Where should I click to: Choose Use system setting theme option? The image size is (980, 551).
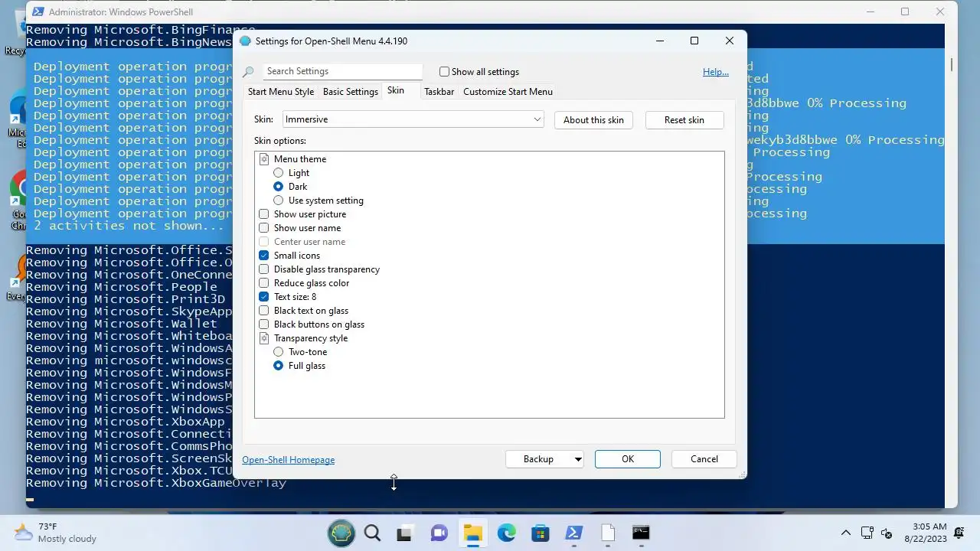(318, 201)
